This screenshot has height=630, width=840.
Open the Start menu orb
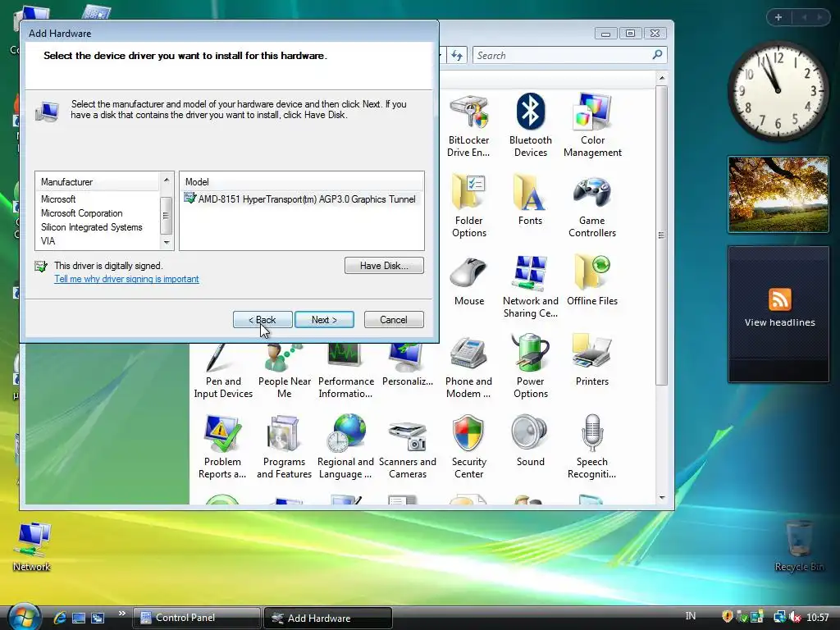[24, 617]
